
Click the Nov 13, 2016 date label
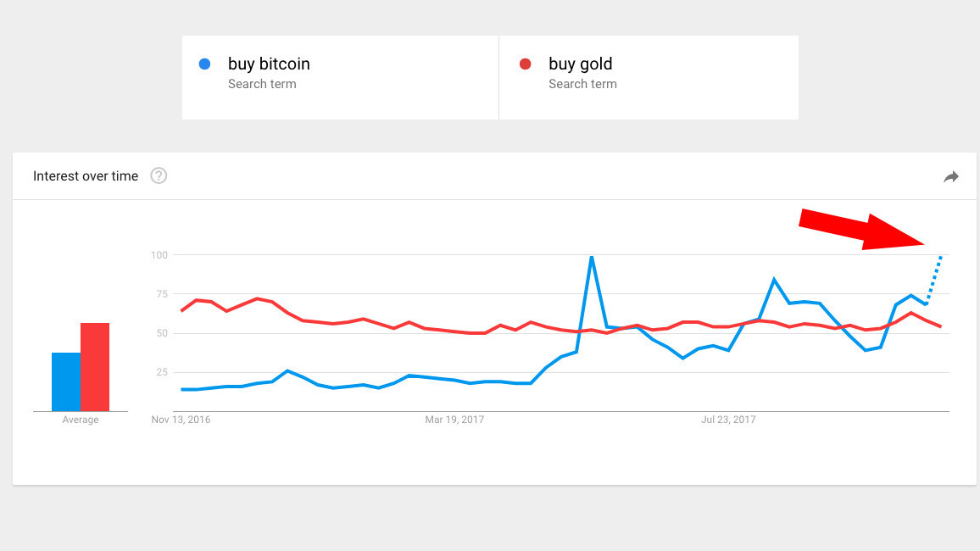click(181, 420)
